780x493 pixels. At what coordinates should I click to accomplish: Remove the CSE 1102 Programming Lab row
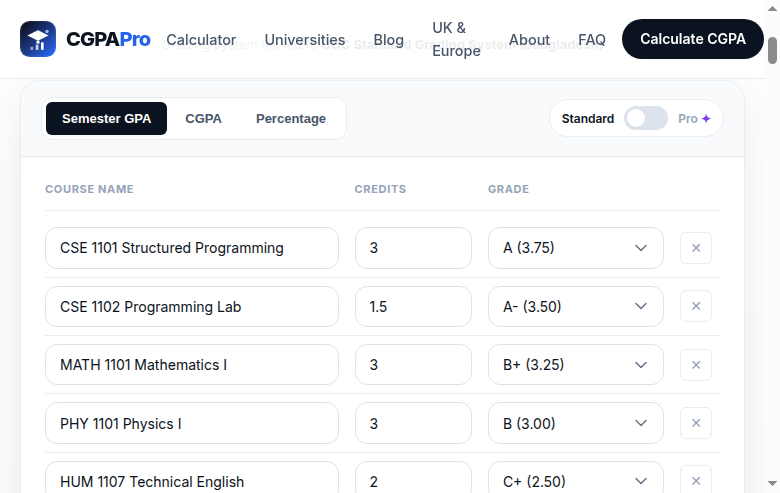(696, 306)
